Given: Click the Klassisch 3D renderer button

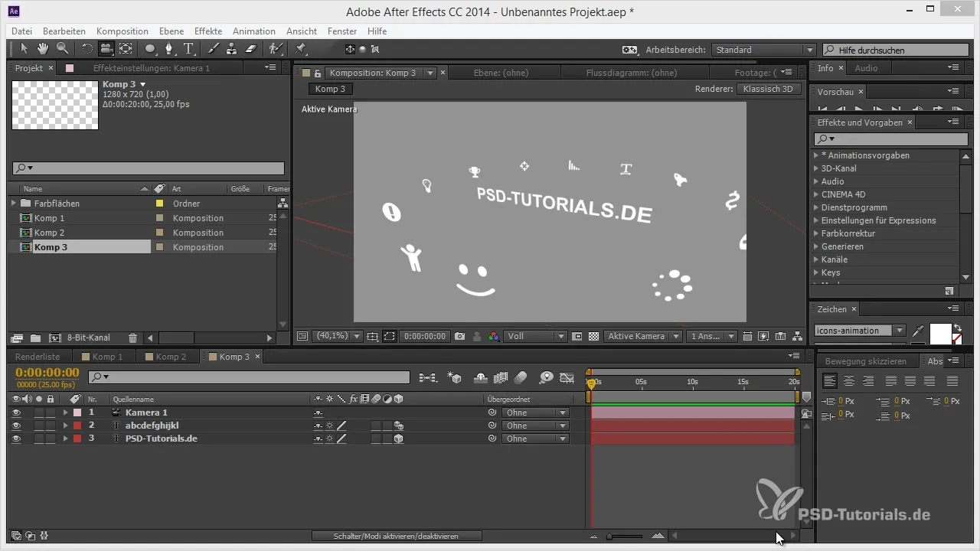Looking at the screenshot, I should coord(769,89).
